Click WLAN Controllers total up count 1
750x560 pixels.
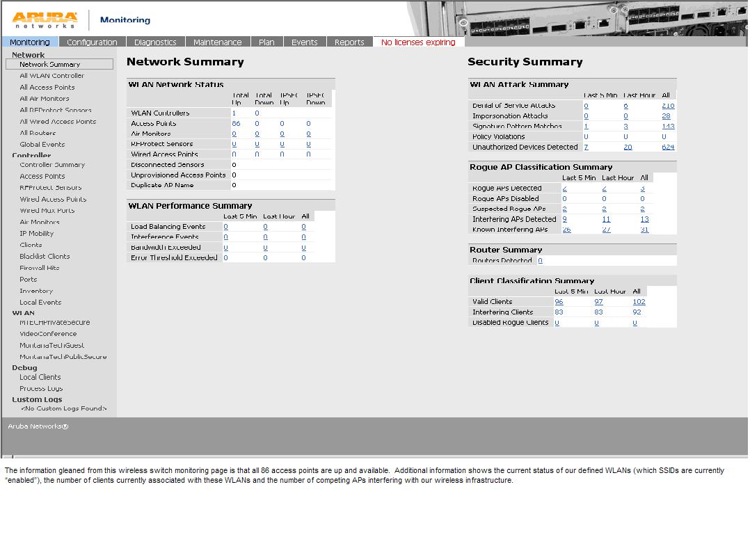tap(234, 113)
